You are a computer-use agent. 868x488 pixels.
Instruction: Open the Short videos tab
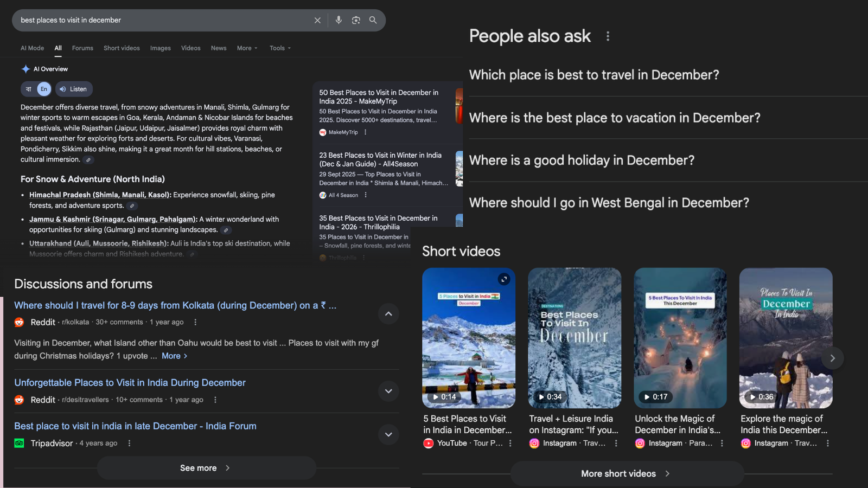pos(122,48)
